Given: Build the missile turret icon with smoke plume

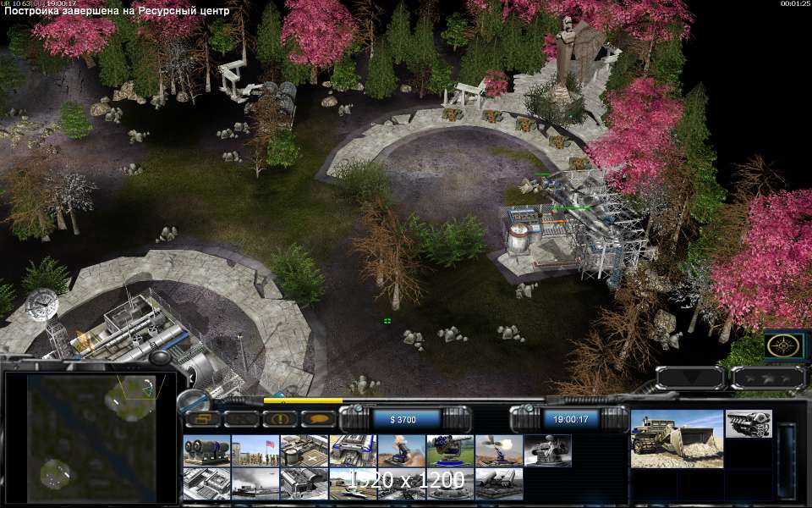Looking at the screenshot, I should (x=401, y=450).
